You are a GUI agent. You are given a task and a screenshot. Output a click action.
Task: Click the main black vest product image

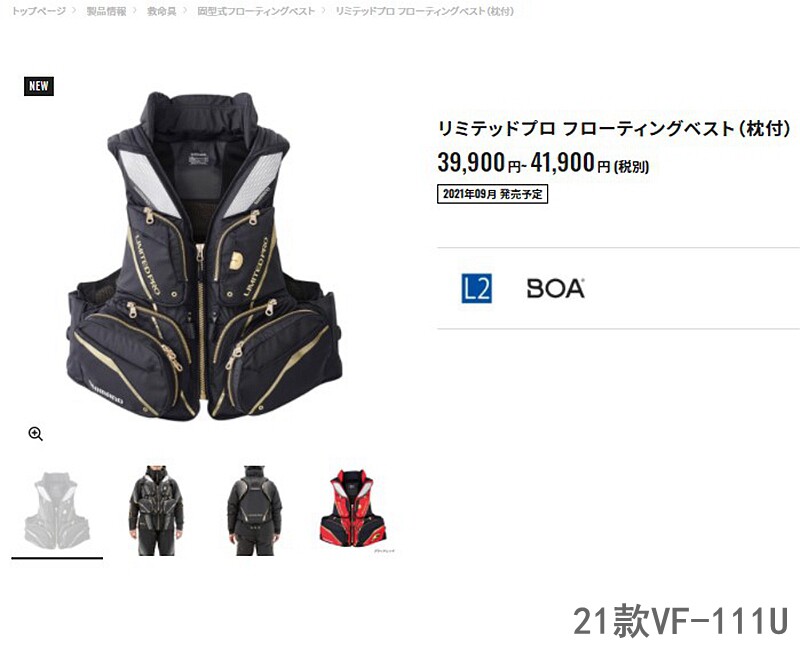pyautogui.click(x=204, y=256)
